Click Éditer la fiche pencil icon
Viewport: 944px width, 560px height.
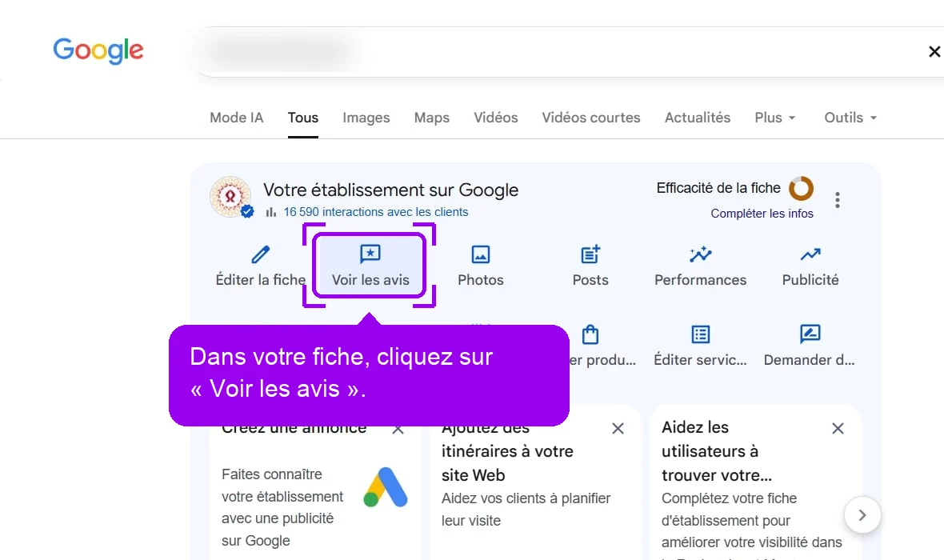(261, 254)
